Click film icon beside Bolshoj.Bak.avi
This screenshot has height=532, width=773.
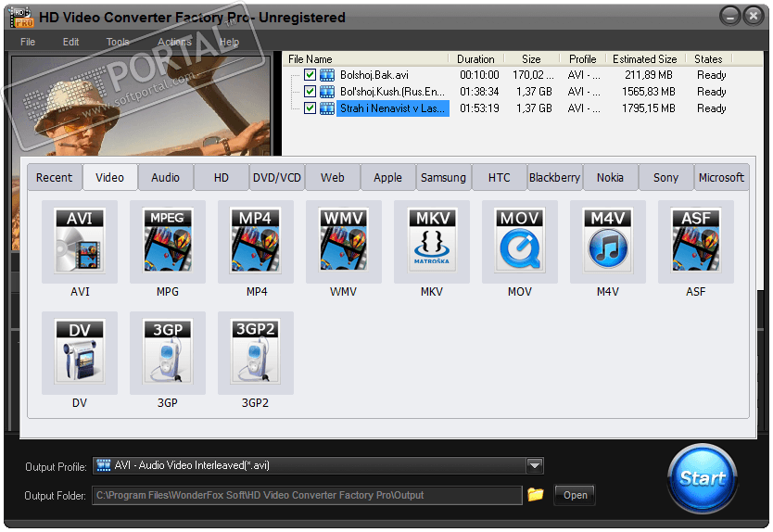pyautogui.click(x=327, y=75)
